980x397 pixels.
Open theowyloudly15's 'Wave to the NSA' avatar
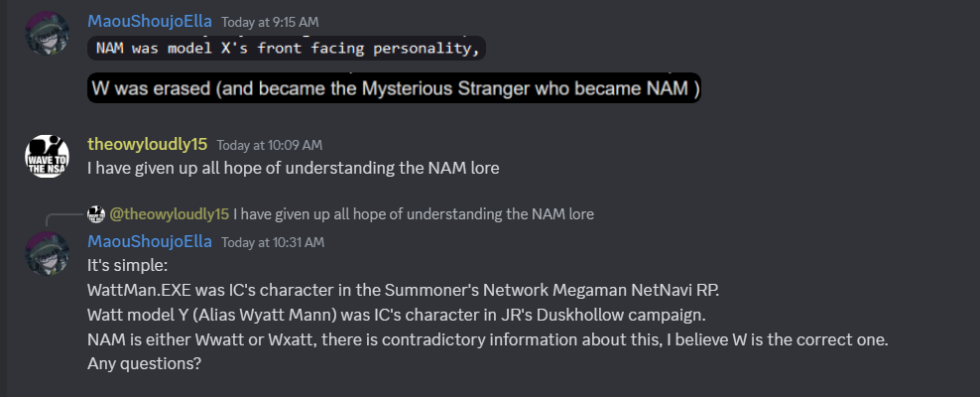pyautogui.click(x=44, y=155)
